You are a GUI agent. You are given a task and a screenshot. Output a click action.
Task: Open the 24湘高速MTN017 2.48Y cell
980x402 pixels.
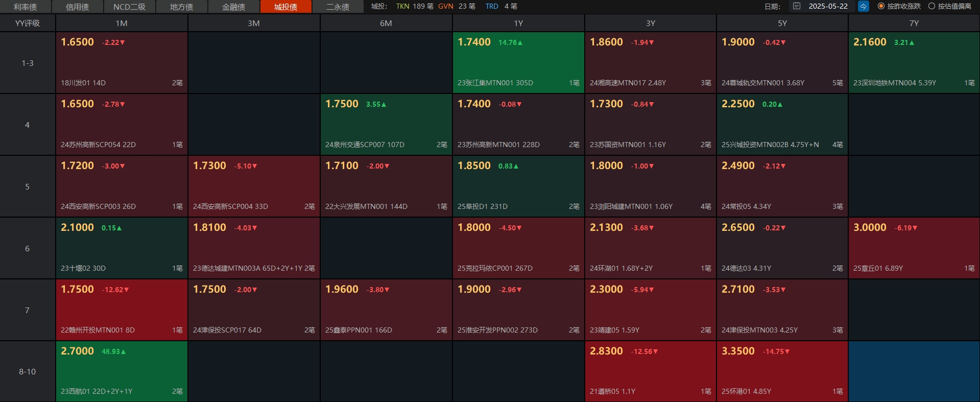point(651,63)
